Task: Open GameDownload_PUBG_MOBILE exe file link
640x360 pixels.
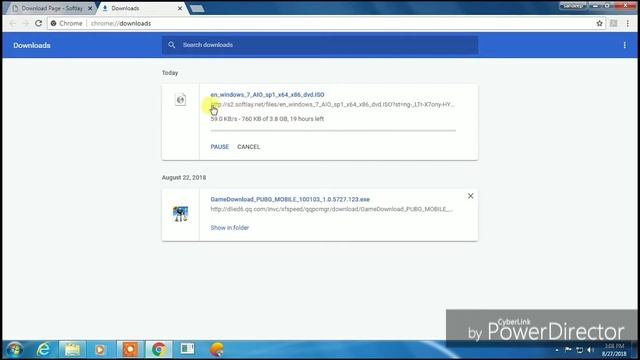Action: (x=290, y=199)
